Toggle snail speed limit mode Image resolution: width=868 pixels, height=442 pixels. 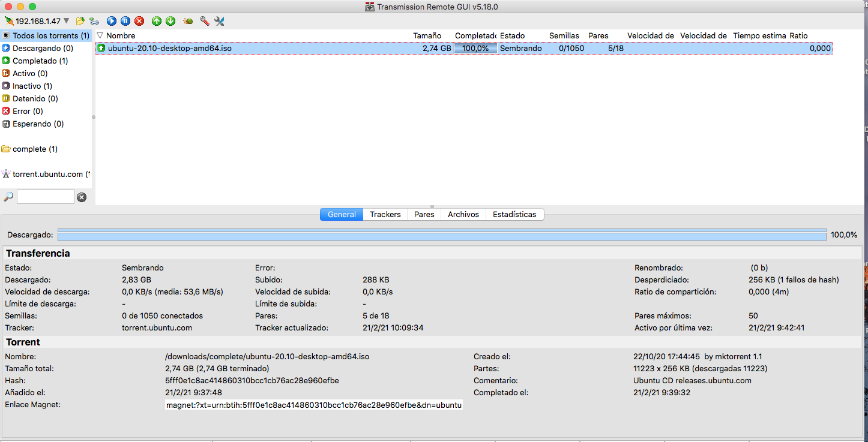click(x=188, y=21)
